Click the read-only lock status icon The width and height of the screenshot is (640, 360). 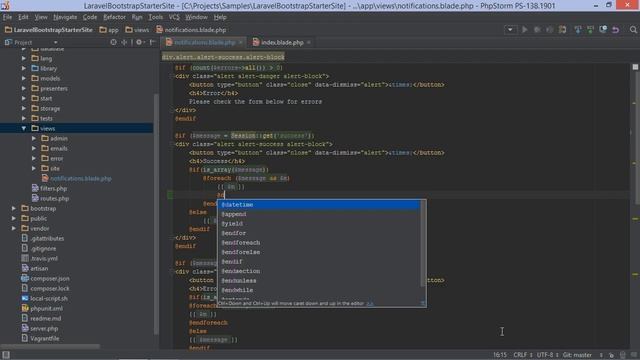click(x=611, y=355)
